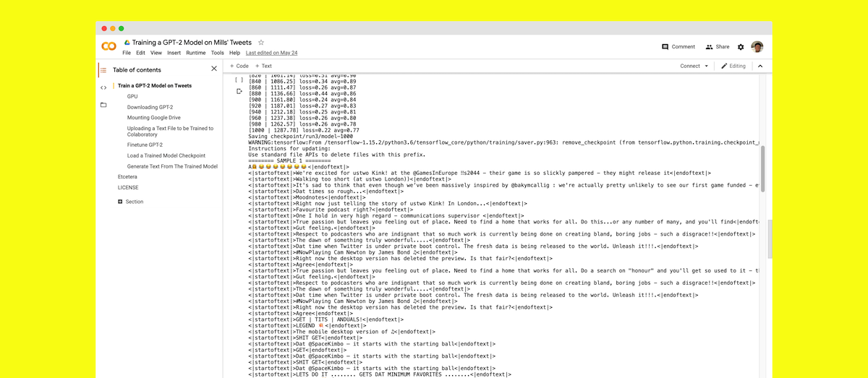Click the Section label in sidebar
The width and height of the screenshot is (868, 378).
(x=135, y=202)
